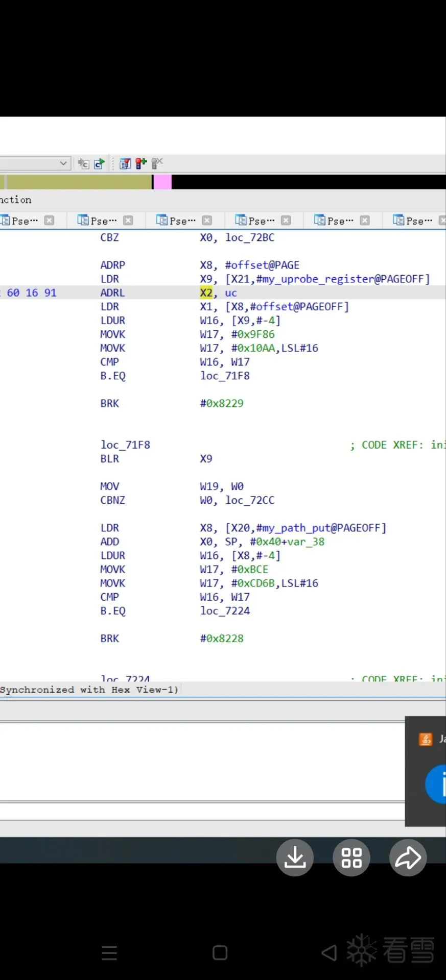
Task: Close the fifth Pse··· tab from left
Action: 365,220
